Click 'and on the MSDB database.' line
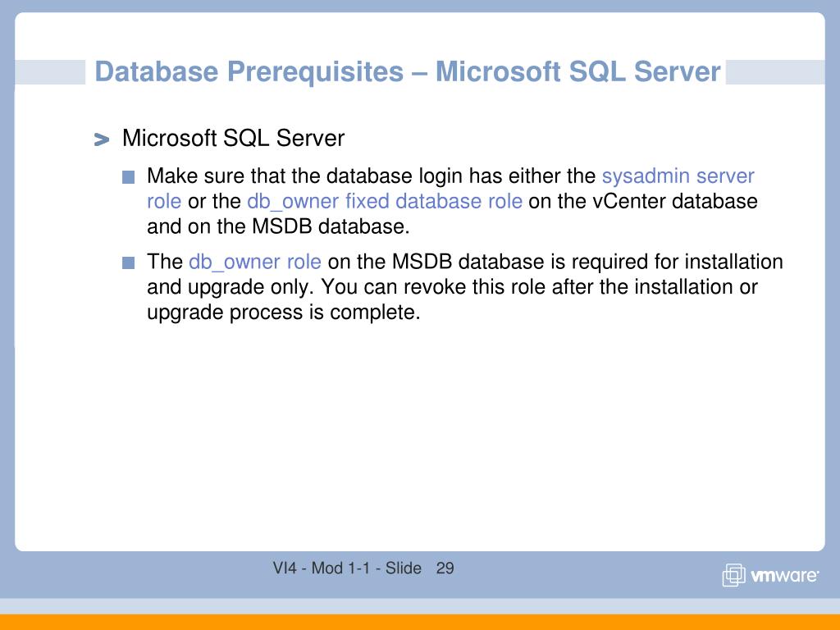 [x=278, y=226]
